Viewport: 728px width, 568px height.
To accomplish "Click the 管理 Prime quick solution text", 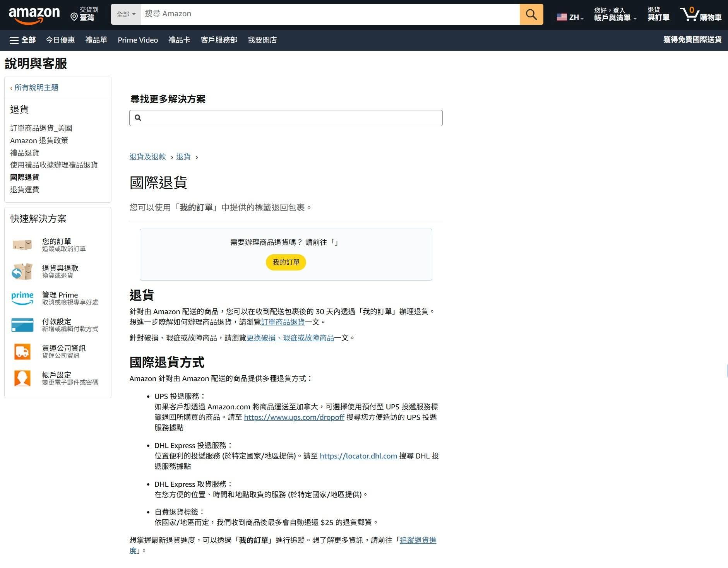I will point(60,295).
